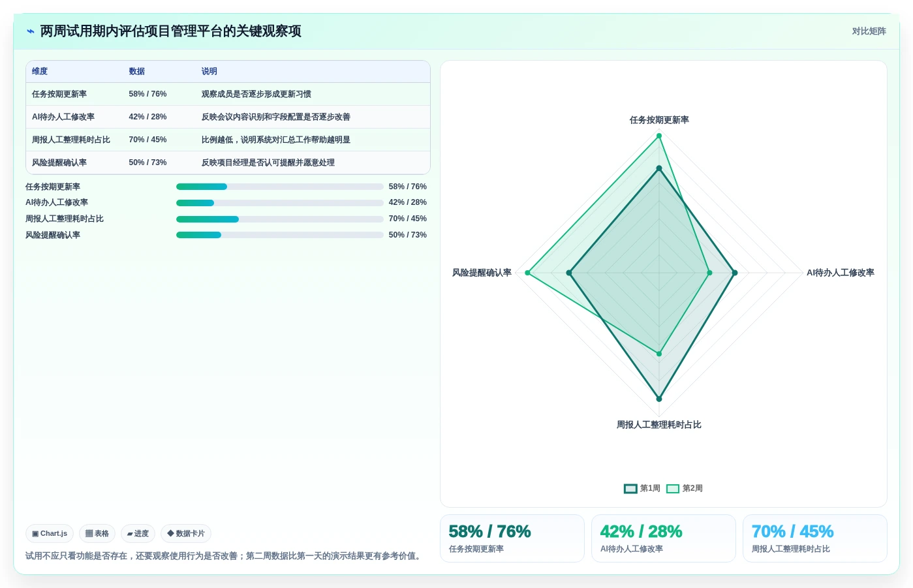The height and width of the screenshot is (588, 913).
Task: Click the page title 两周试用期内评估项目管理平台的关键观察项
Action: 170,31
